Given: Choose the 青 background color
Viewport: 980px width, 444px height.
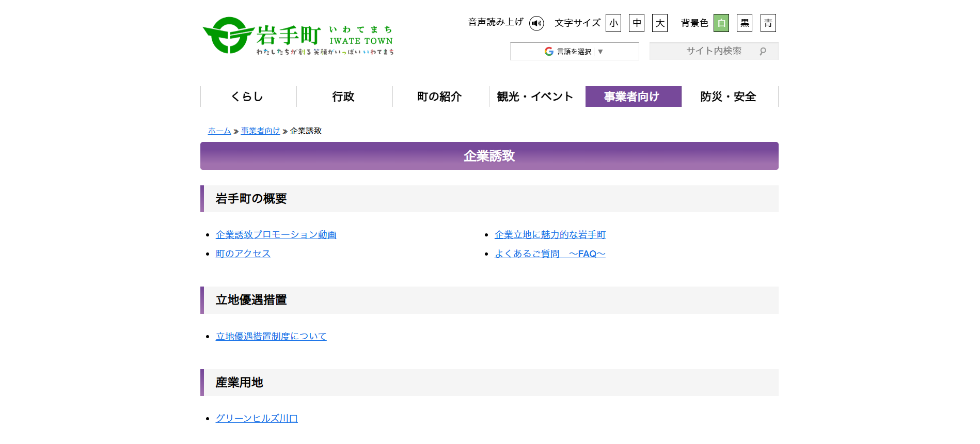Looking at the screenshot, I should (768, 23).
